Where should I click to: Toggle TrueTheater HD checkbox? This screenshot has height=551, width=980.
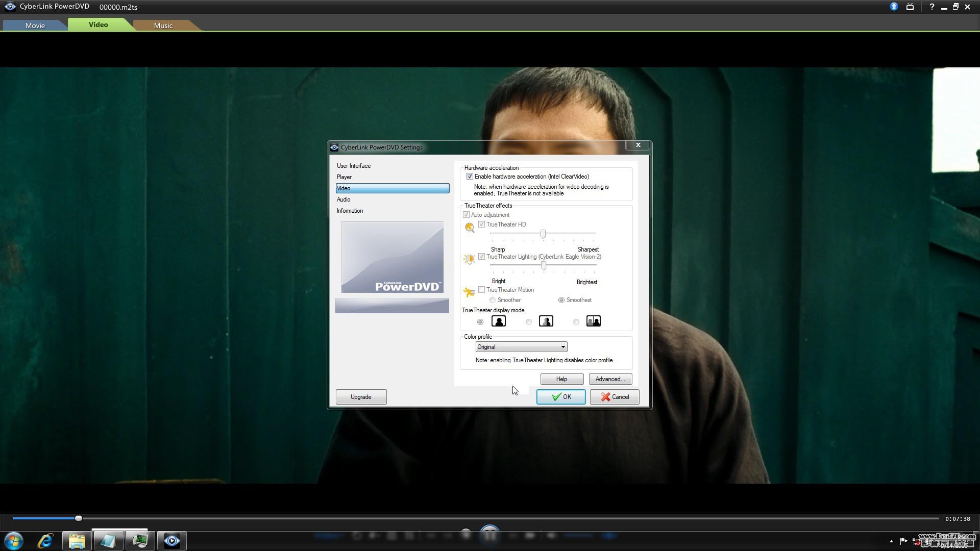pyautogui.click(x=481, y=224)
